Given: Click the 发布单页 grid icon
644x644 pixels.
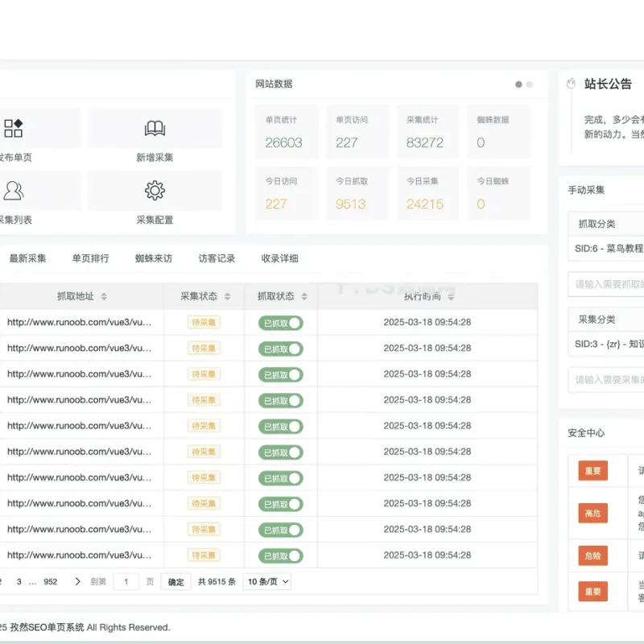Looking at the screenshot, I should pyautogui.click(x=13, y=128).
